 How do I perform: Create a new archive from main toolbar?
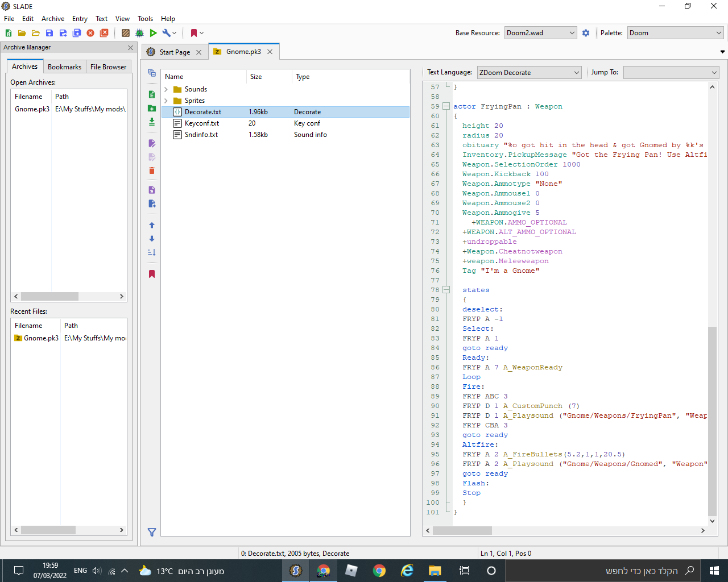[9, 33]
